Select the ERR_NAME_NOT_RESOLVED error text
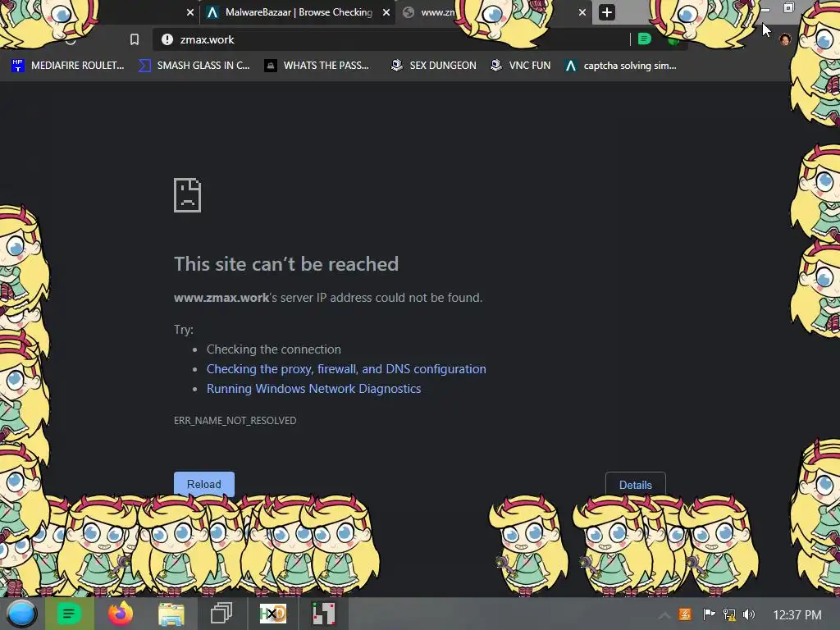Viewport: 840px width, 630px height. (235, 421)
